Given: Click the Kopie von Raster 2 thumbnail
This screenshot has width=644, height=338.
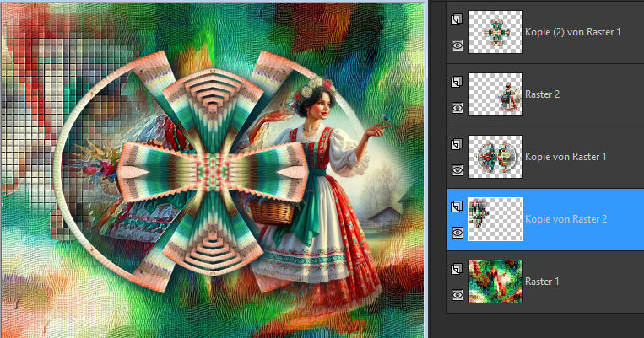Looking at the screenshot, I should click(495, 219).
